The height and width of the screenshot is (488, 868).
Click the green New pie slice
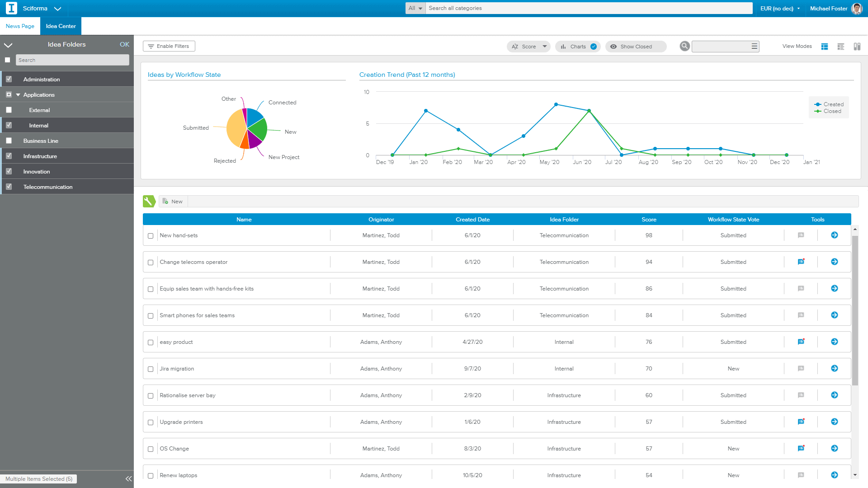(258, 130)
